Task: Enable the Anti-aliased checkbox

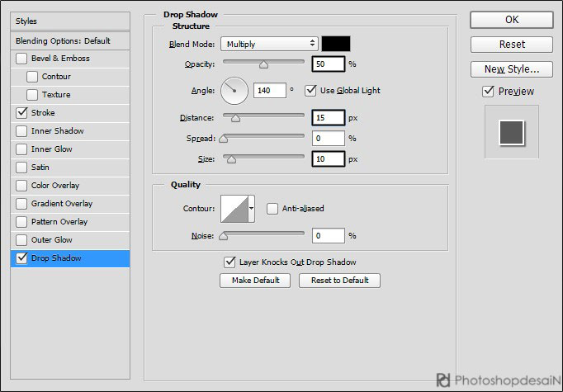Action: (x=272, y=209)
